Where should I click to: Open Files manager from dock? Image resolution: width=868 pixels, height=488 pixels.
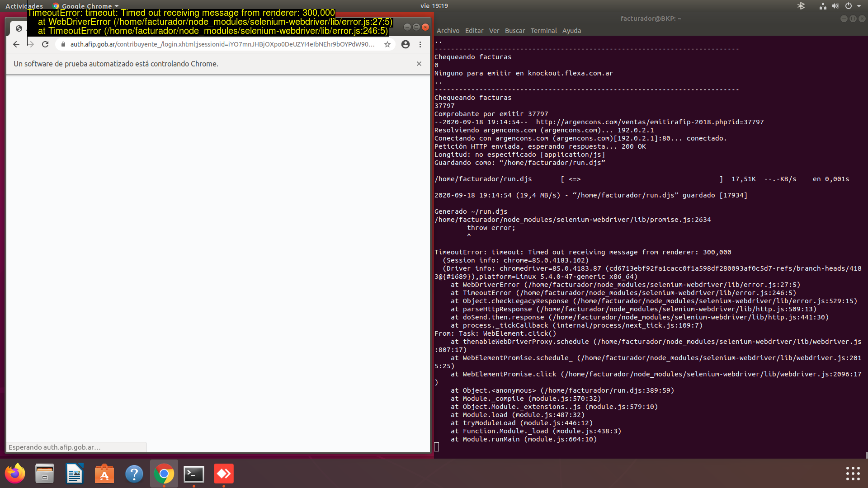45,474
